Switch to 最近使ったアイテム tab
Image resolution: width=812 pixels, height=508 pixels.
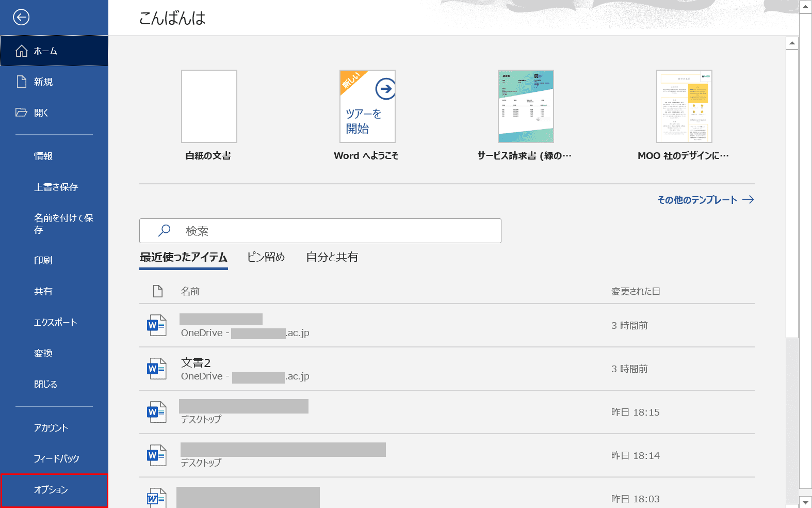tap(184, 257)
